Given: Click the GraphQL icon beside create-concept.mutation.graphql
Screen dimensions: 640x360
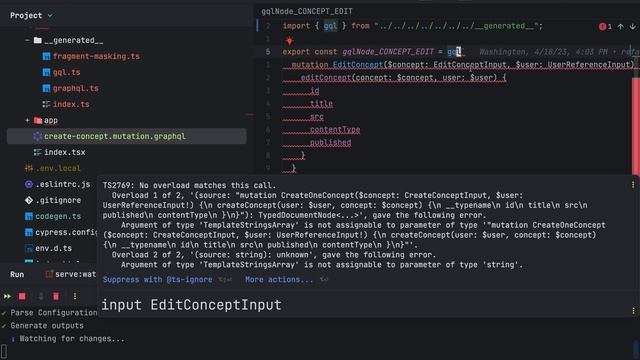Looking at the screenshot, I should point(38,136).
